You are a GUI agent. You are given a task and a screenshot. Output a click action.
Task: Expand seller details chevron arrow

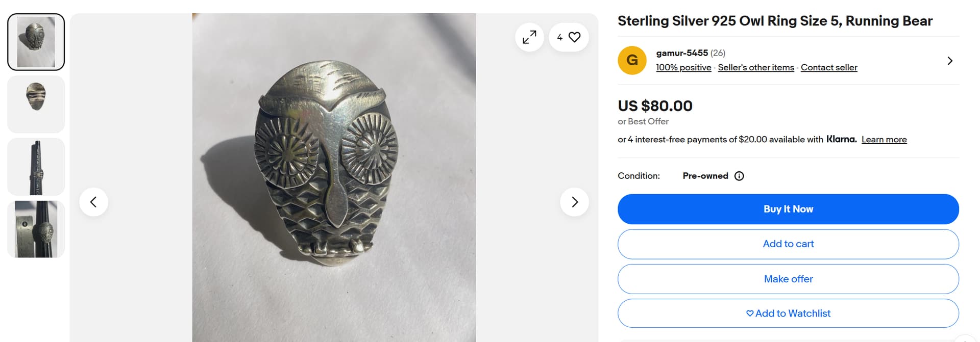click(949, 61)
